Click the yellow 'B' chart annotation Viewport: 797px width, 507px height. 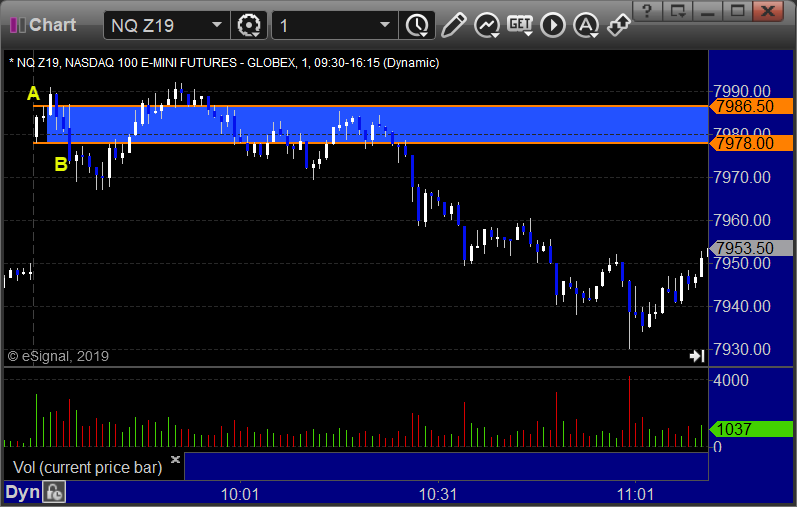pos(61,164)
